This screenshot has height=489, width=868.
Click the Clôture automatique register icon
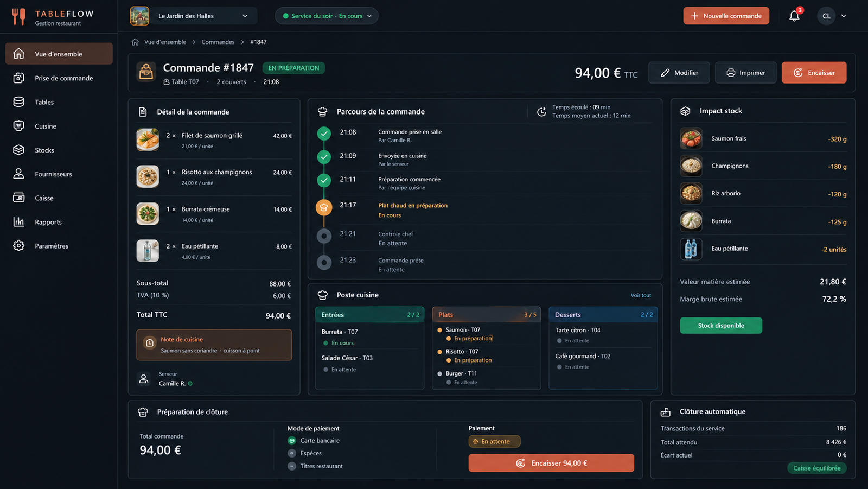(x=665, y=412)
